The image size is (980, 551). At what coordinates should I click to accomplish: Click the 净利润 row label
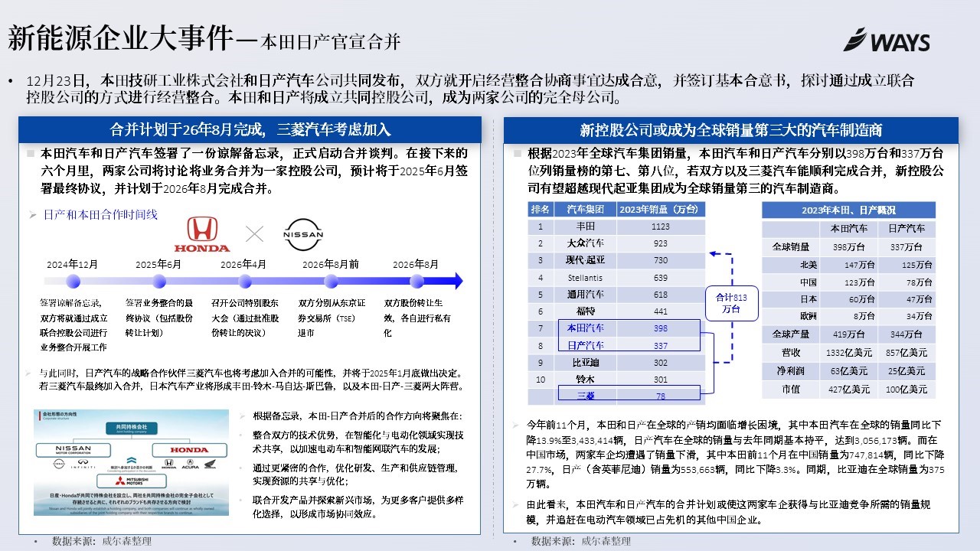790,371
